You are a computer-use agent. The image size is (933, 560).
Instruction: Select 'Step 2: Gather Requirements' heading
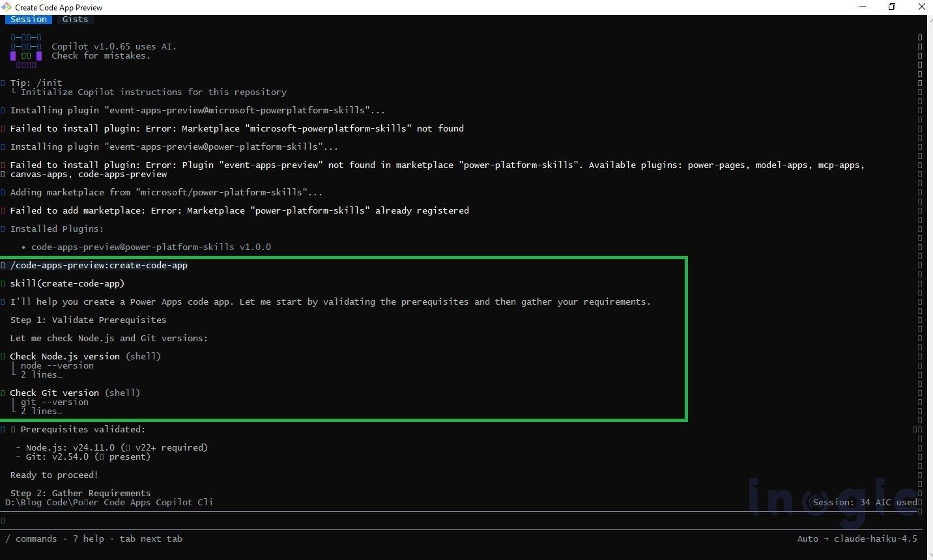(80, 493)
